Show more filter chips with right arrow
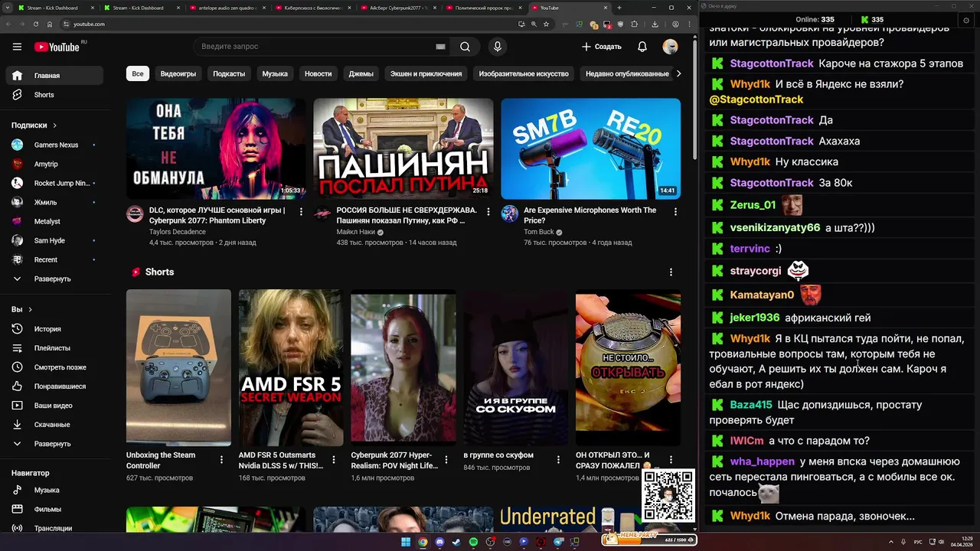 tap(678, 74)
